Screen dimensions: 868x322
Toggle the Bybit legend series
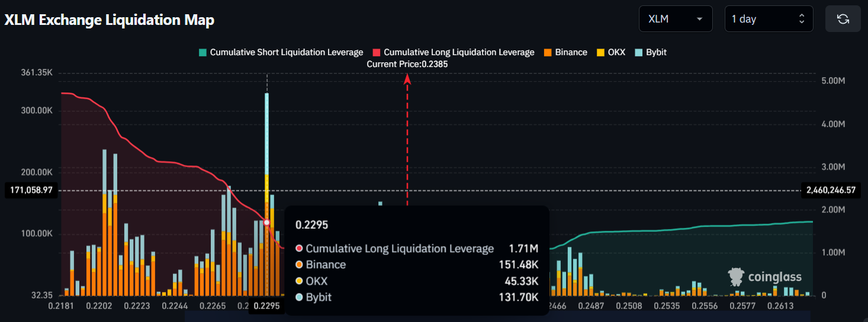pos(650,52)
